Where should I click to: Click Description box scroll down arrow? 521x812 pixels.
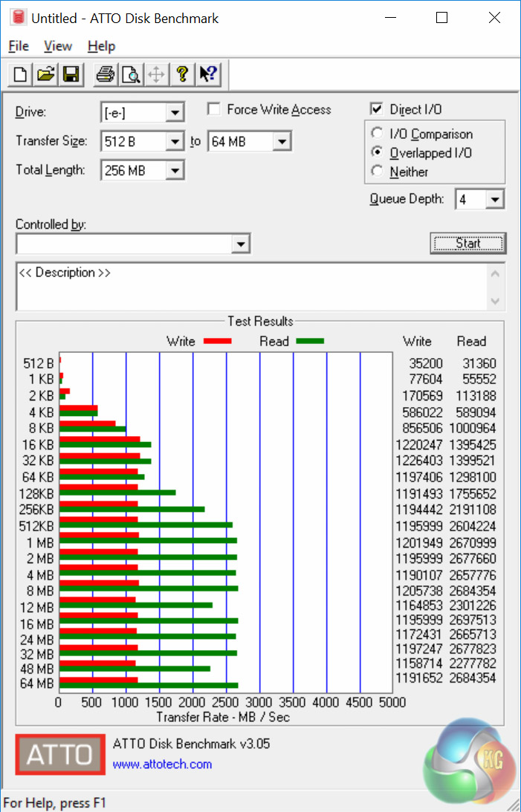495,301
